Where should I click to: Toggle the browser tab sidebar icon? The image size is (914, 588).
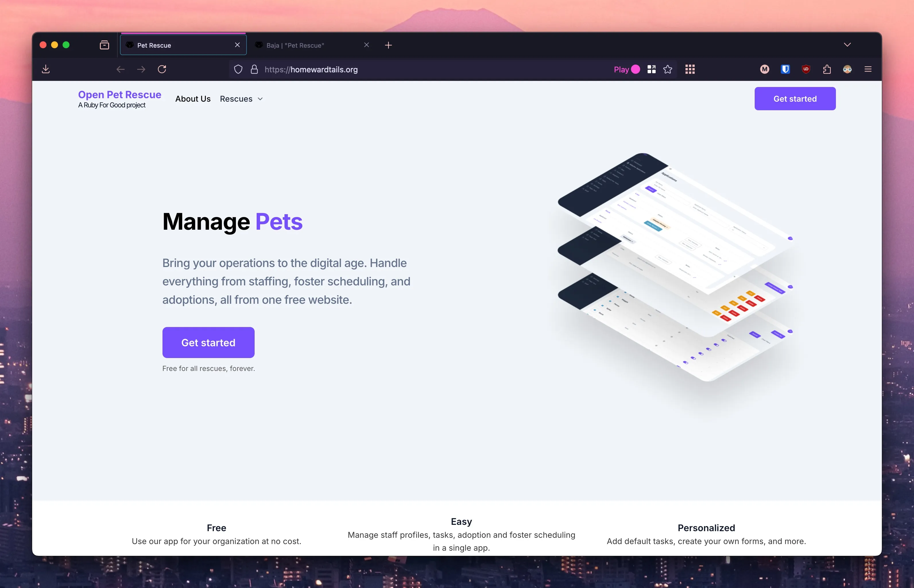[x=104, y=45]
